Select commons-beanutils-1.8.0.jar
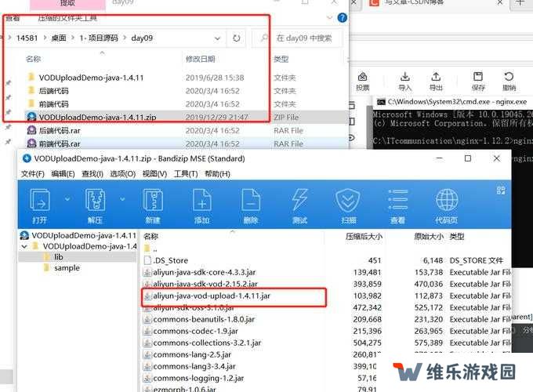This screenshot has width=533, height=392. coord(204,319)
